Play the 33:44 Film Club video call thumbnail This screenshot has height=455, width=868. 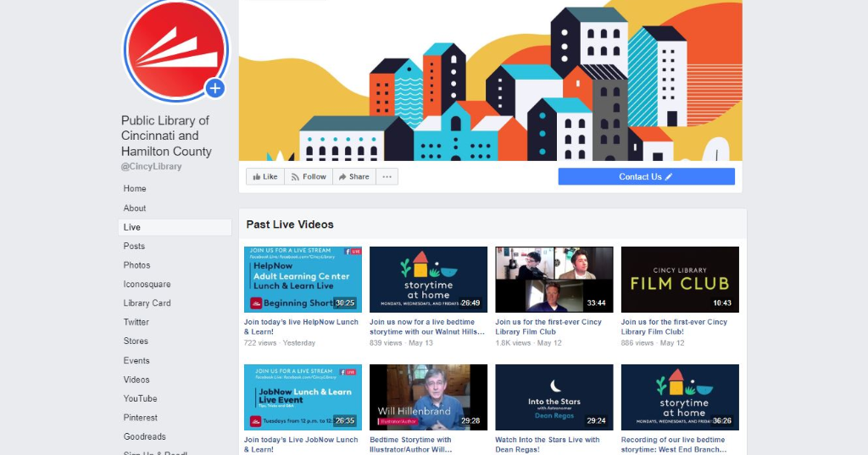pos(554,280)
